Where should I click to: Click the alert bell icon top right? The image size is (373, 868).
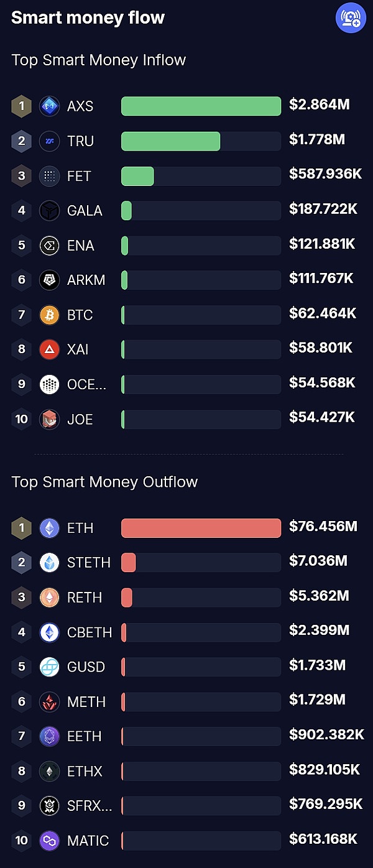pyautogui.click(x=351, y=18)
